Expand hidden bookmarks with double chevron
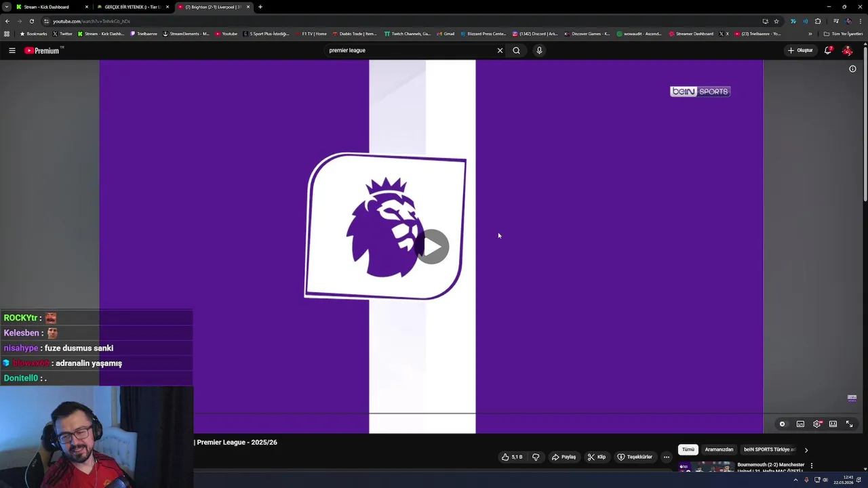The height and width of the screenshot is (488, 868). pos(810,34)
